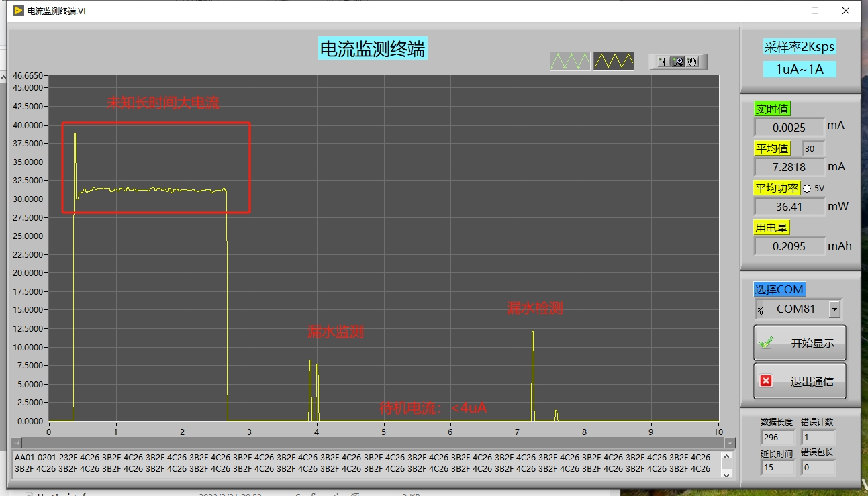Click the 用电量 yellow label
Screen dimensions: 868x496
tap(772, 228)
